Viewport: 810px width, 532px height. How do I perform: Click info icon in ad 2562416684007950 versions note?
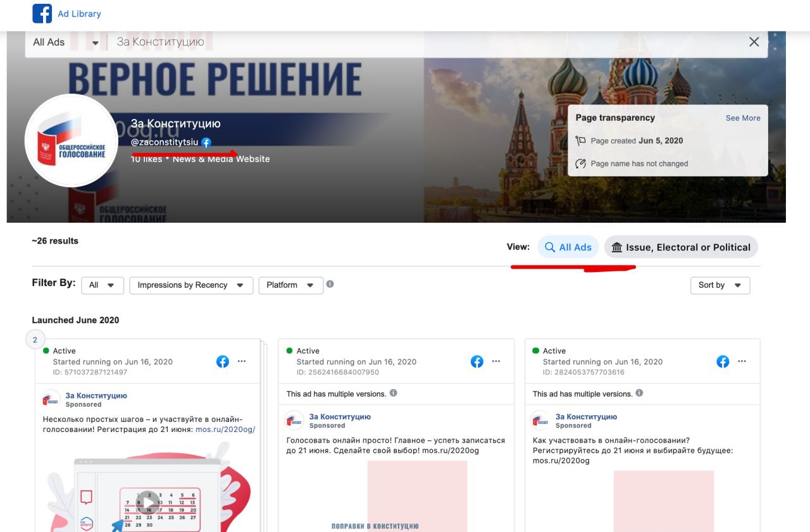click(x=393, y=393)
